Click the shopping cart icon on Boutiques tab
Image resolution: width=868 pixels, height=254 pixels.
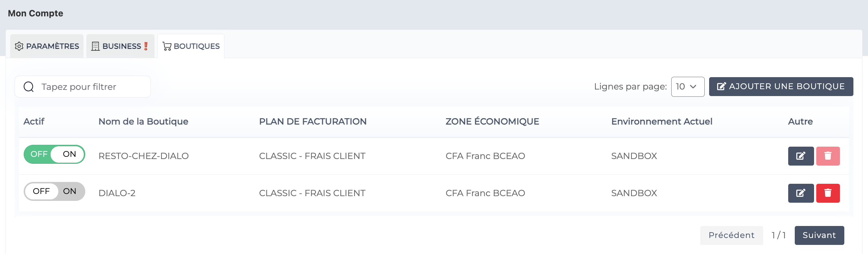click(167, 46)
